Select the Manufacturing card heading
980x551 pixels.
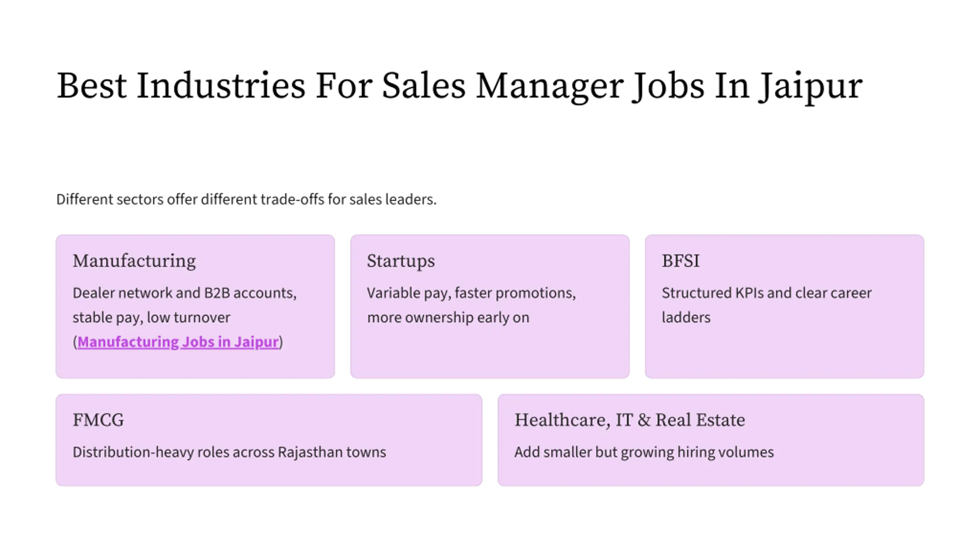[x=134, y=261]
